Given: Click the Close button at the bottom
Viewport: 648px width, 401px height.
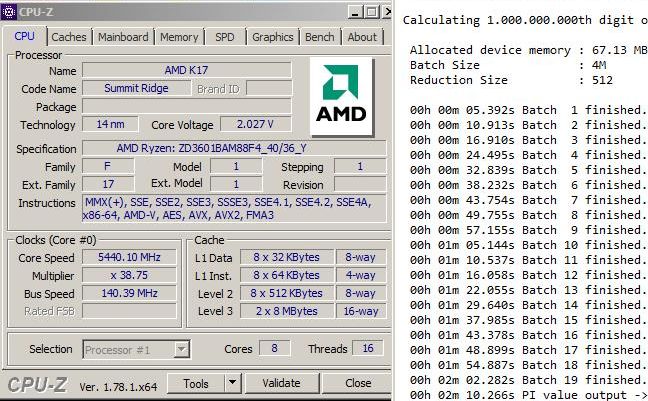Looking at the screenshot, I should pos(358,383).
